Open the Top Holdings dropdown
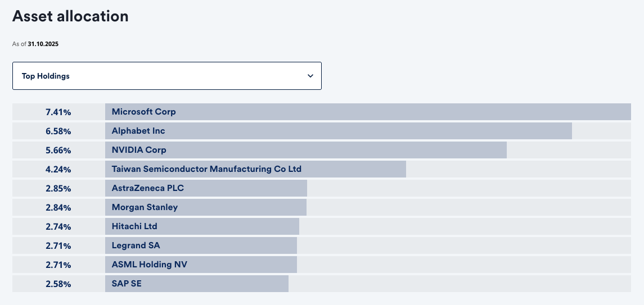The image size is (644, 305). tap(166, 76)
